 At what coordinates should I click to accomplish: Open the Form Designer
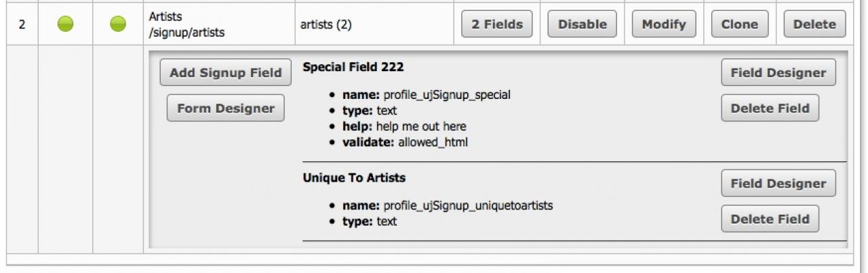(226, 108)
